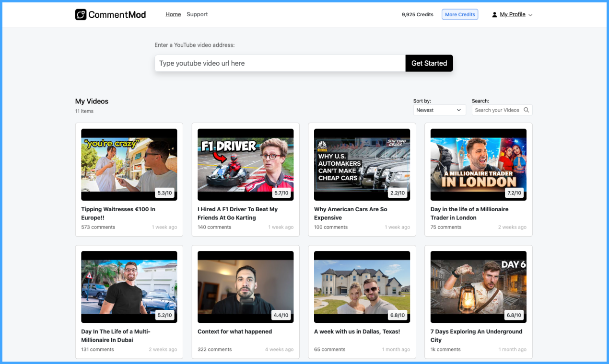Open the Dallas Texas house thumbnail
609x364 pixels.
(x=362, y=287)
